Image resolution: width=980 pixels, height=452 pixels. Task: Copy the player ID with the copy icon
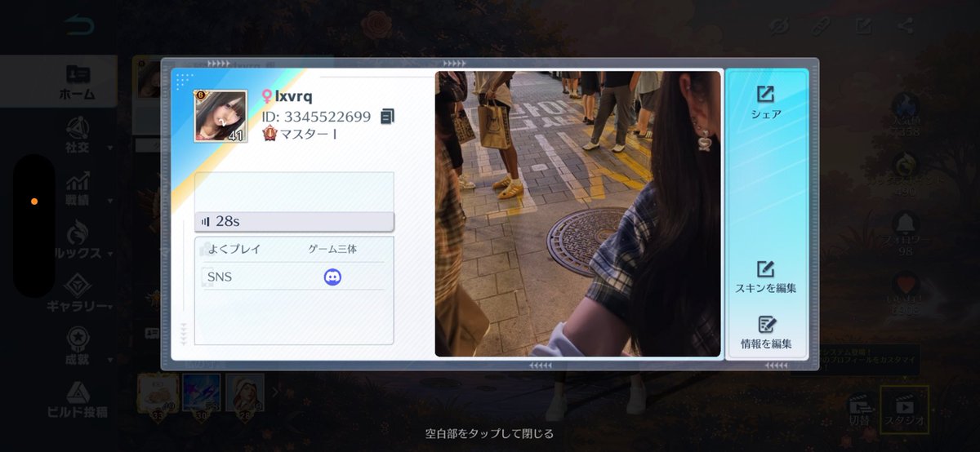387,117
